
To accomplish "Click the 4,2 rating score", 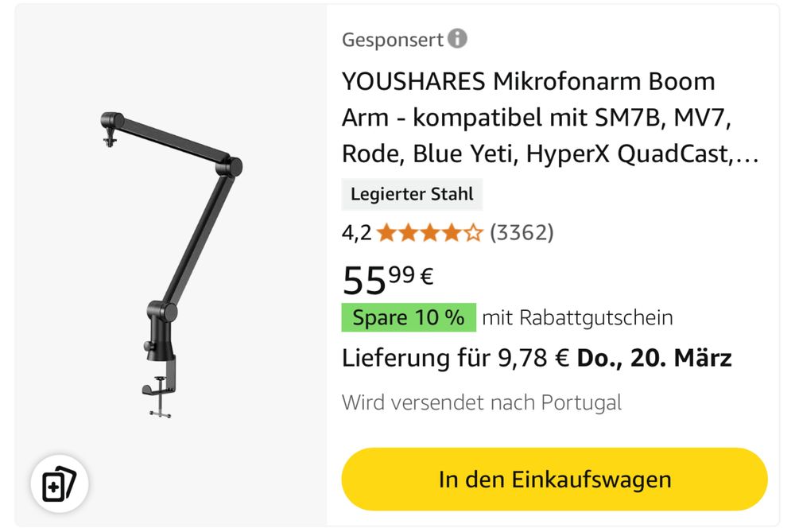I will tap(356, 233).
